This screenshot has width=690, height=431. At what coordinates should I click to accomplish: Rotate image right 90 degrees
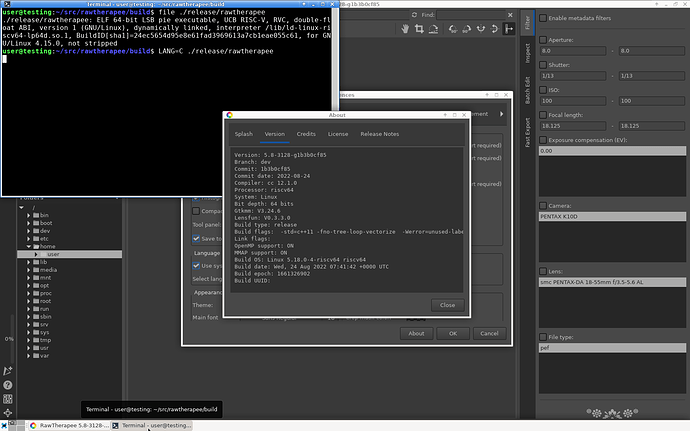[x=466, y=29]
